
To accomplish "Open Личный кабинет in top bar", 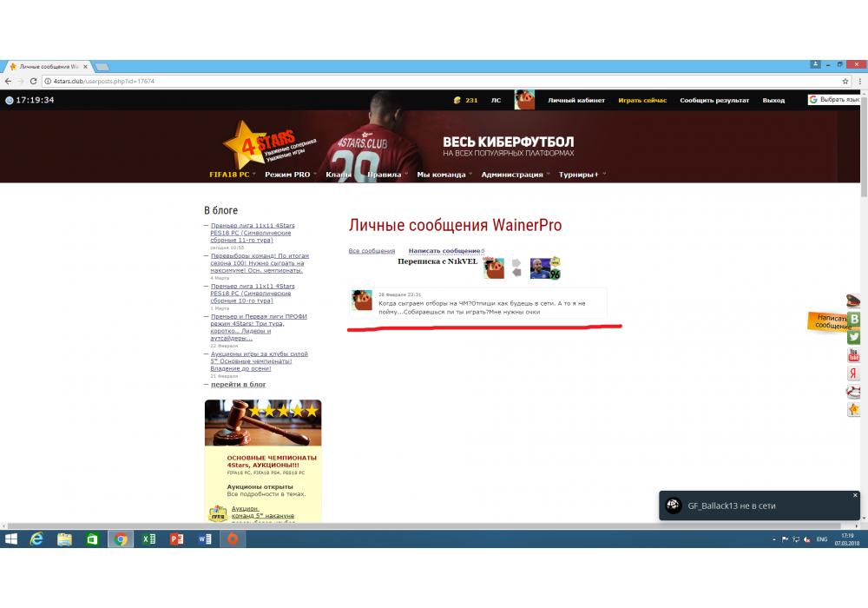I will pyautogui.click(x=575, y=100).
